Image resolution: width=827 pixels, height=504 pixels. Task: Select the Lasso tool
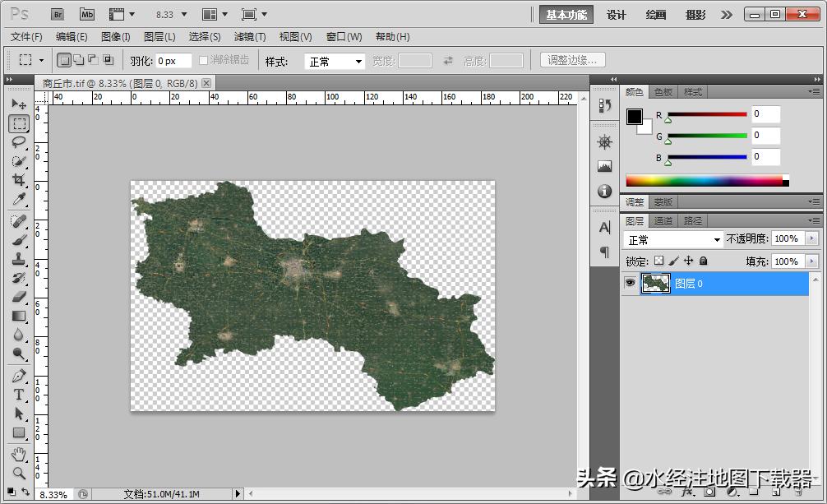19,142
